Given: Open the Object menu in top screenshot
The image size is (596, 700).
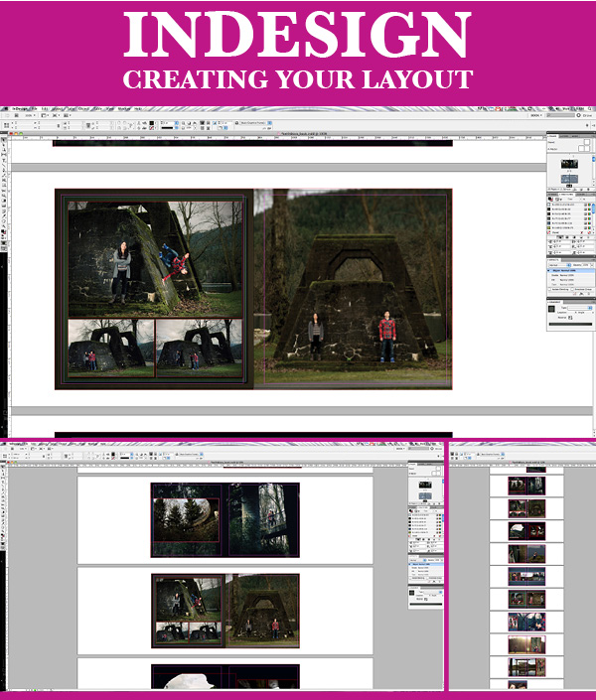Looking at the screenshot, I should [84, 108].
